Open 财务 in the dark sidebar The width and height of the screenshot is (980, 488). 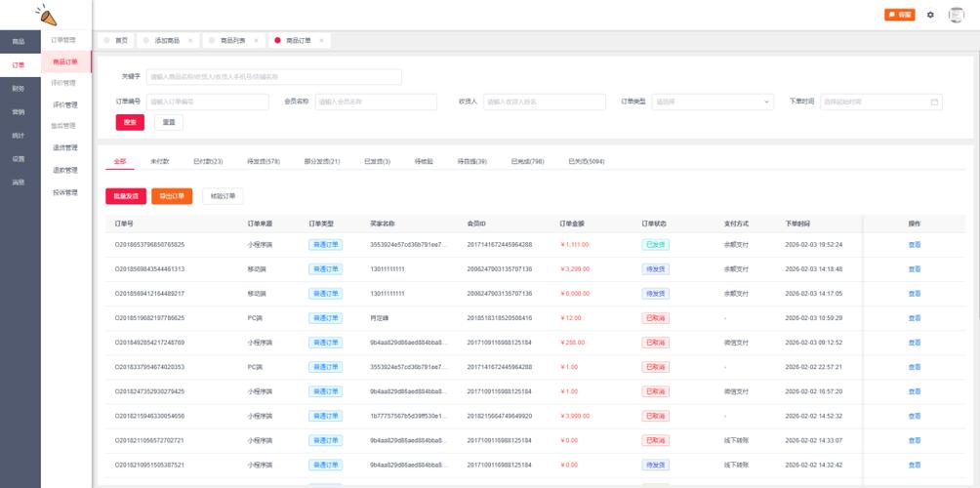[20, 89]
